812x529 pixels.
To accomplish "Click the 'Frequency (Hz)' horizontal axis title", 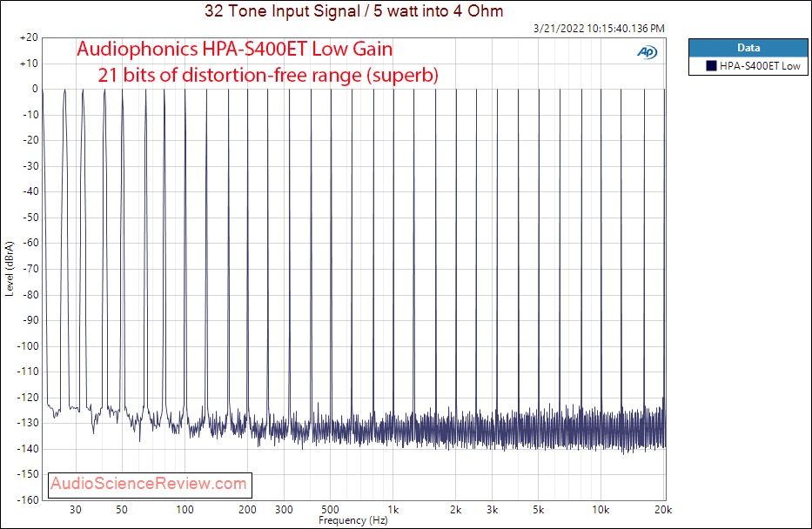I will pos(353,520).
